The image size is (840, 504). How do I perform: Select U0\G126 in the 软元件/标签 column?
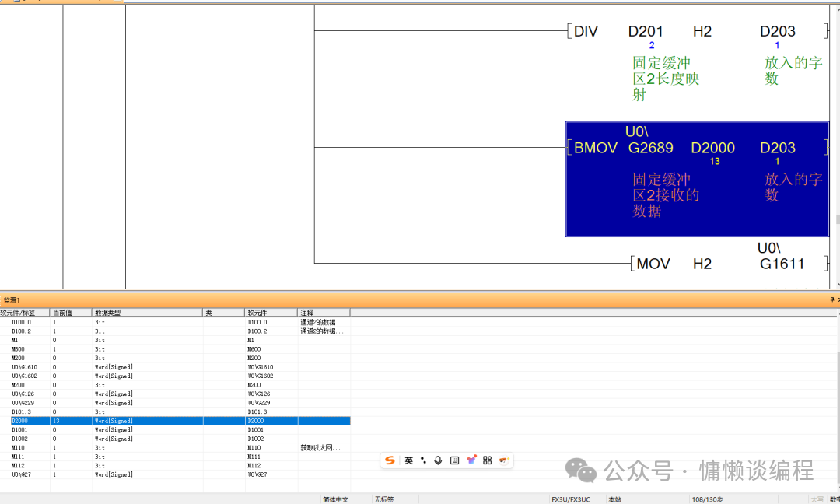[x=23, y=394]
